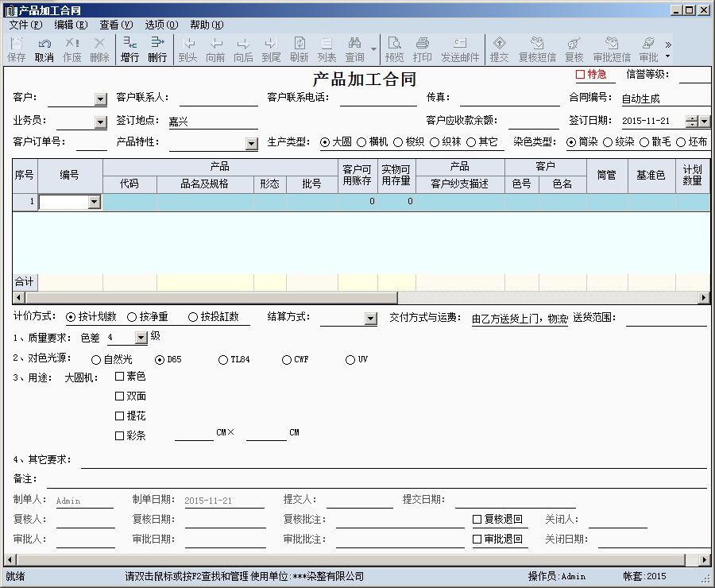Open the 选项(O) menu
This screenshot has width=715, height=588.
161,25
